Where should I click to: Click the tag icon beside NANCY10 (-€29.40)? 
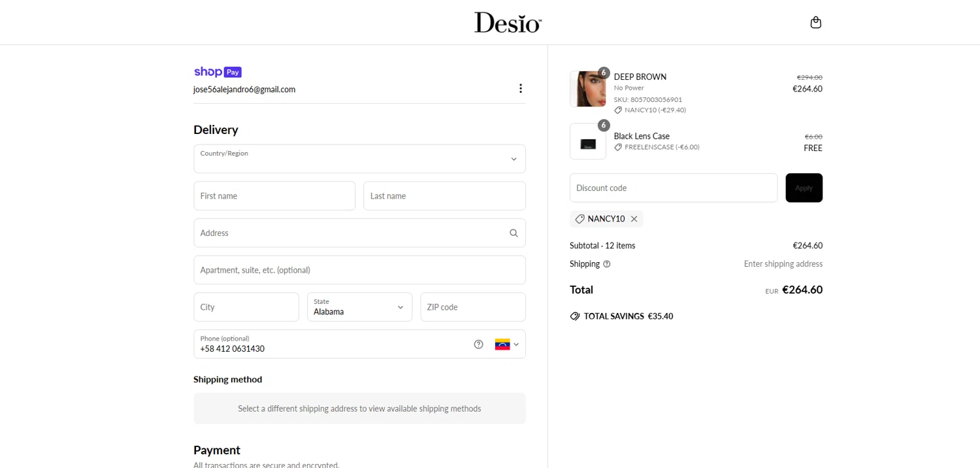pyautogui.click(x=618, y=110)
